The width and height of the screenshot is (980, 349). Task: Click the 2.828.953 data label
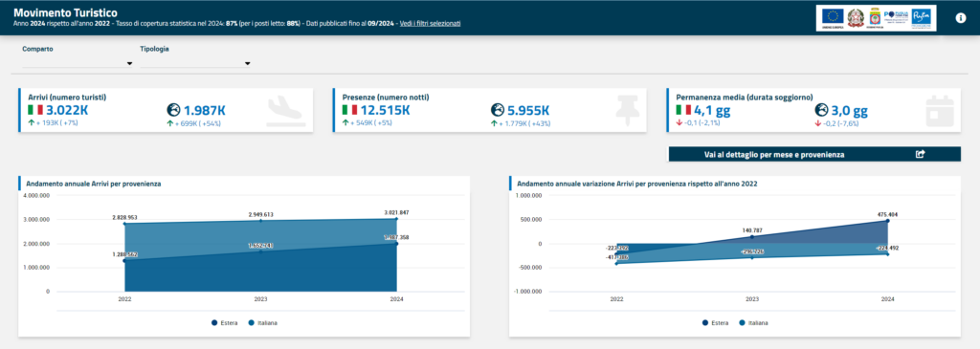point(125,217)
